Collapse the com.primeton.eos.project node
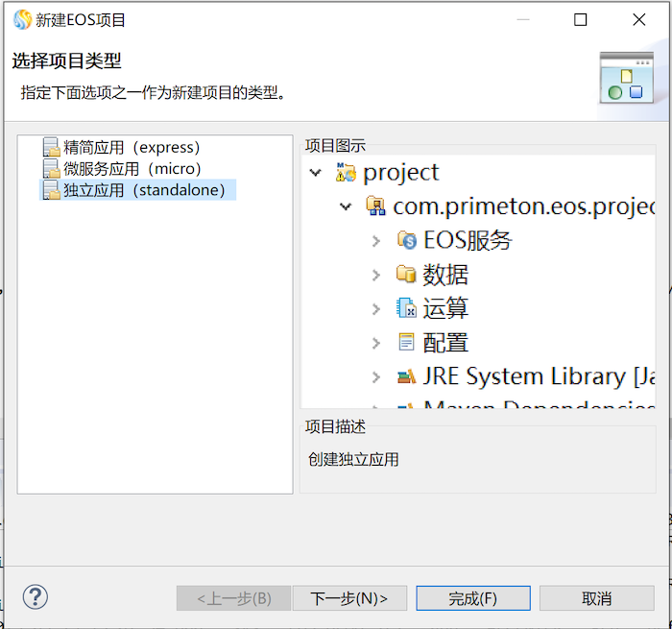The height and width of the screenshot is (629, 672). (x=346, y=206)
